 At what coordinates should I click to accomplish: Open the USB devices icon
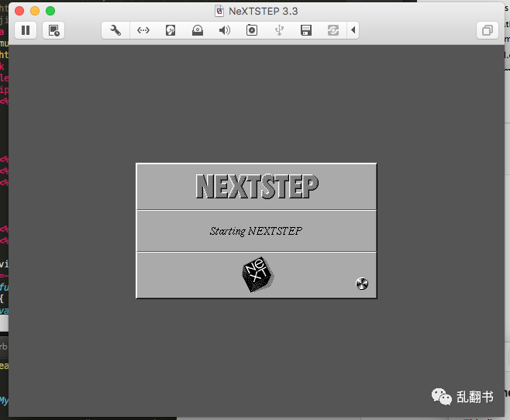pyautogui.click(x=279, y=30)
